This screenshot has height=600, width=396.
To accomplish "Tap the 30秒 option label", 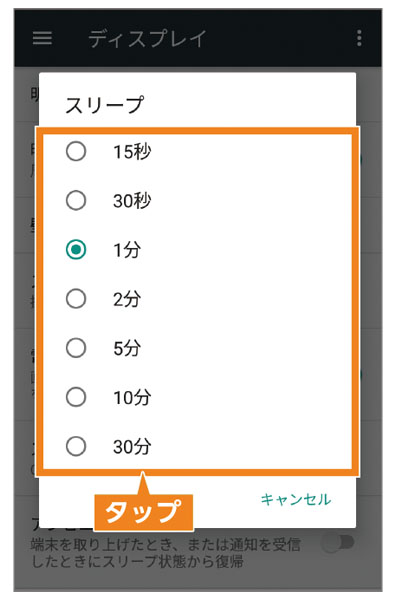I will click(x=132, y=201).
